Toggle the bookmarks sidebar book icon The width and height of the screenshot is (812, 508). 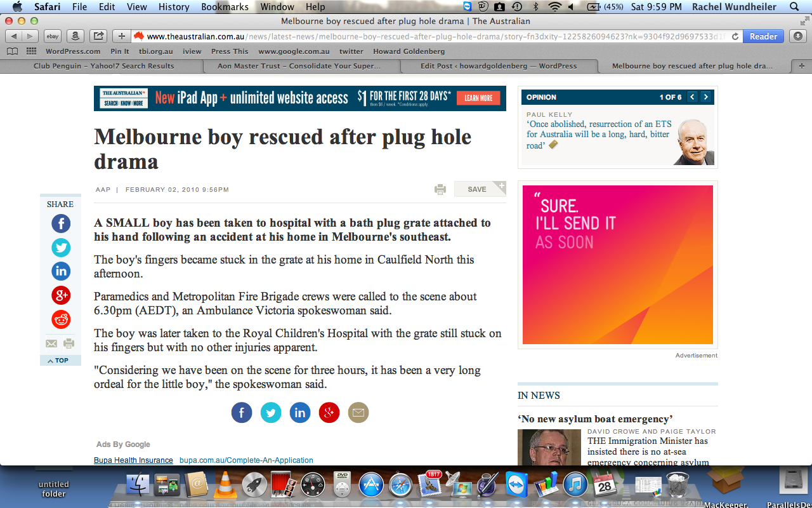point(12,51)
